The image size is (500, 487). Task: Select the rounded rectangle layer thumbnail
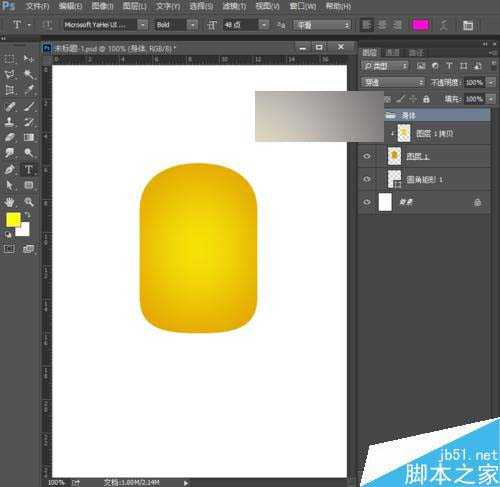(394, 179)
